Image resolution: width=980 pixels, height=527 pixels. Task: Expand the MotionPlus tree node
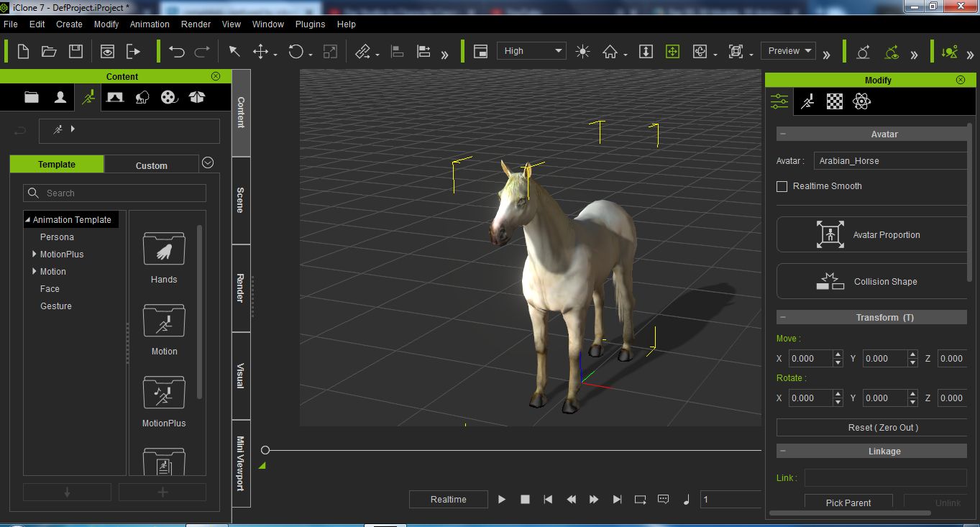[35, 254]
